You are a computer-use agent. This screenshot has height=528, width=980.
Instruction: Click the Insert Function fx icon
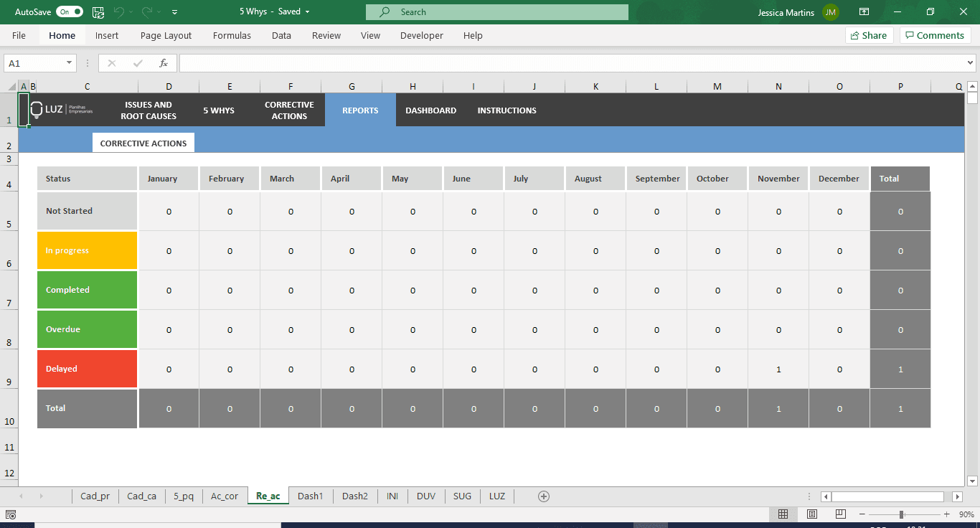pos(164,63)
